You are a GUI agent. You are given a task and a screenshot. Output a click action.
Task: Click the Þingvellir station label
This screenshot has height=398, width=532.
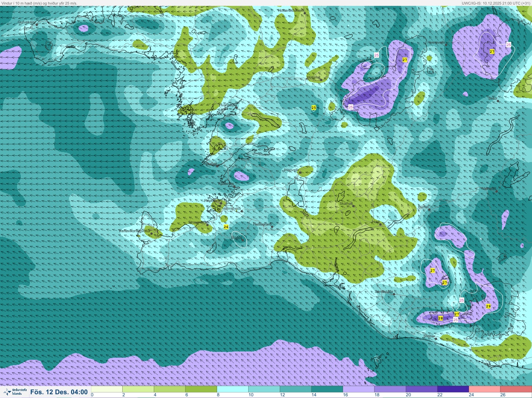(291, 170)
